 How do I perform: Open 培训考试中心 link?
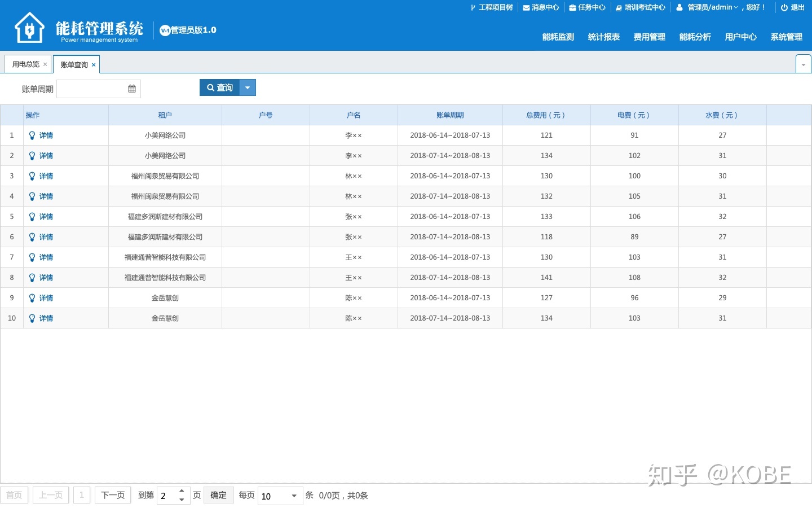(640, 7)
